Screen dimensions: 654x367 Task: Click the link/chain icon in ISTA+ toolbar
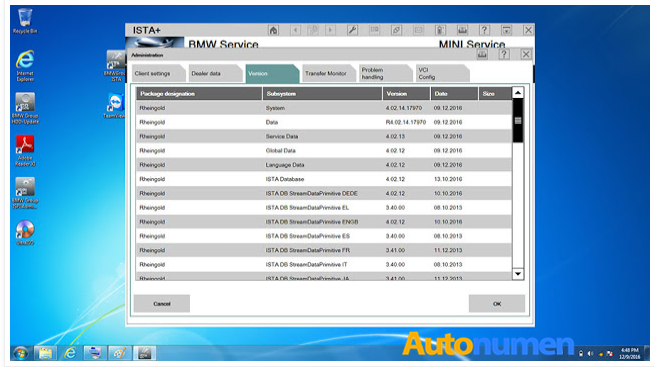(x=396, y=30)
